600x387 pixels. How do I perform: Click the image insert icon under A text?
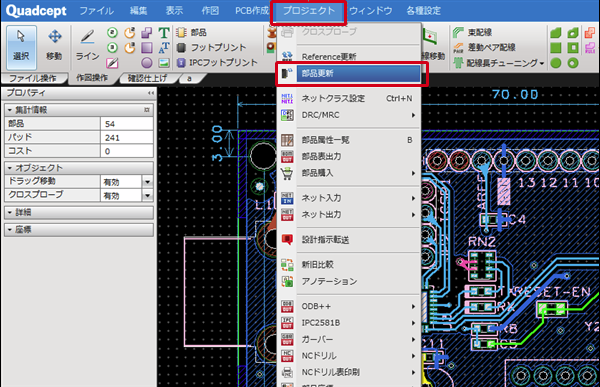164,62
